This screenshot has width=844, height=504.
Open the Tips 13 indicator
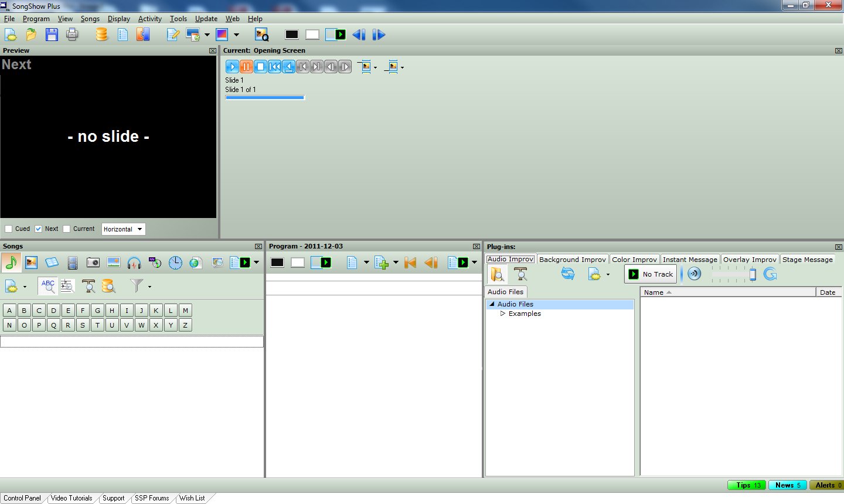coord(747,485)
